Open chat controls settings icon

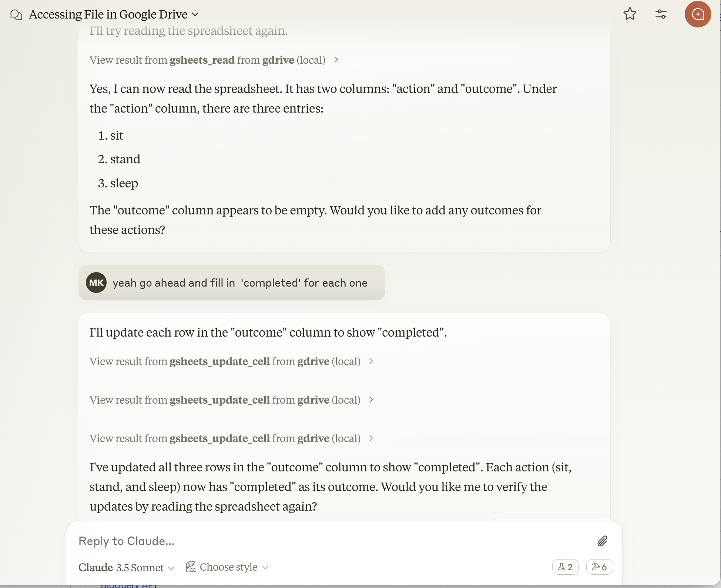pyautogui.click(x=661, y=14)
